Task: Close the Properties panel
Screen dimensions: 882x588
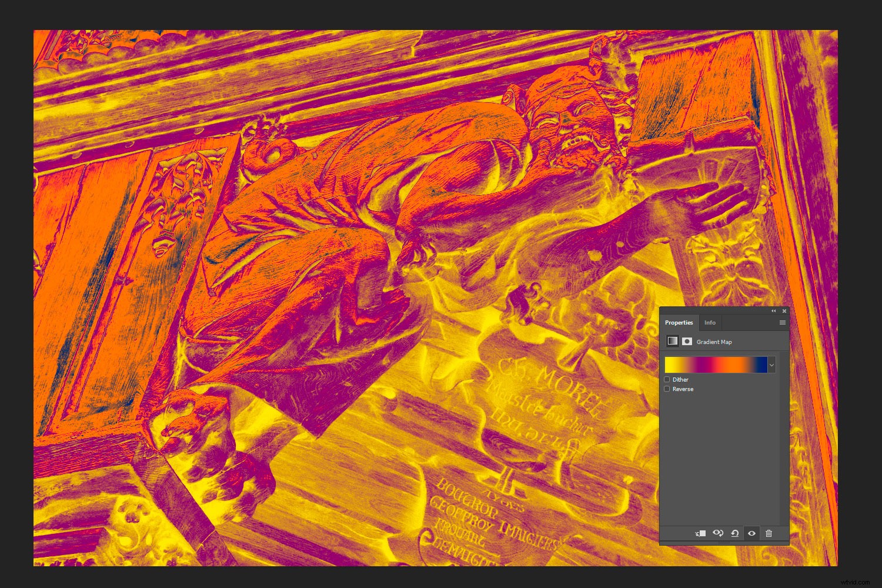Action: point(784,311)
